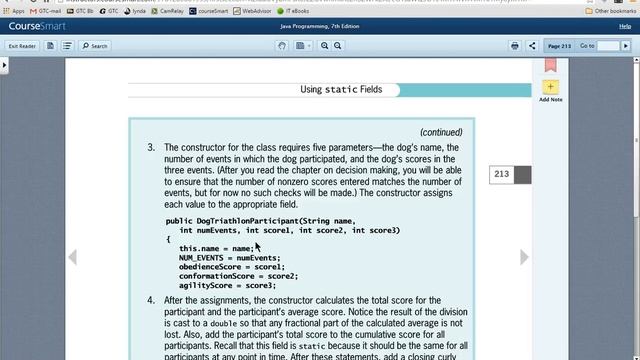Open the courseSmart bookmark

click(x=209, y=11)
